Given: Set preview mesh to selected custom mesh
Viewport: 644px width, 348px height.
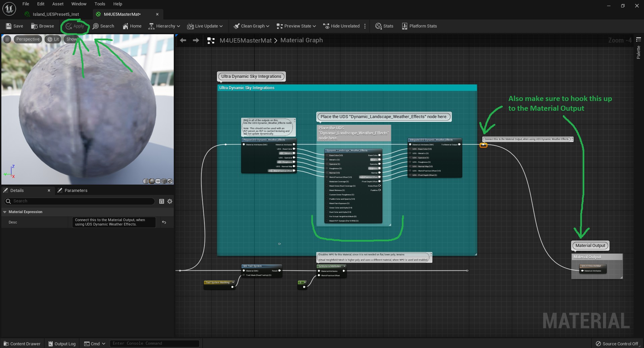Looking at the screenshot, I should tap(170, 181).
